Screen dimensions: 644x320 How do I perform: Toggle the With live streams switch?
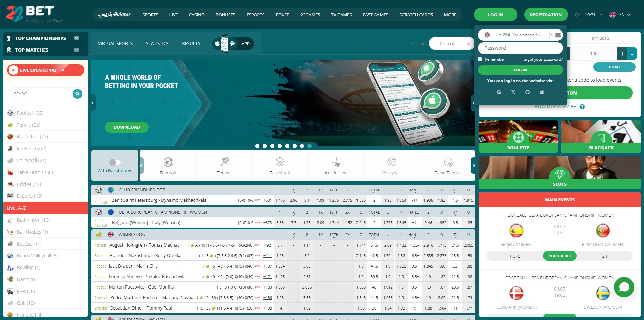click(115, 162)
